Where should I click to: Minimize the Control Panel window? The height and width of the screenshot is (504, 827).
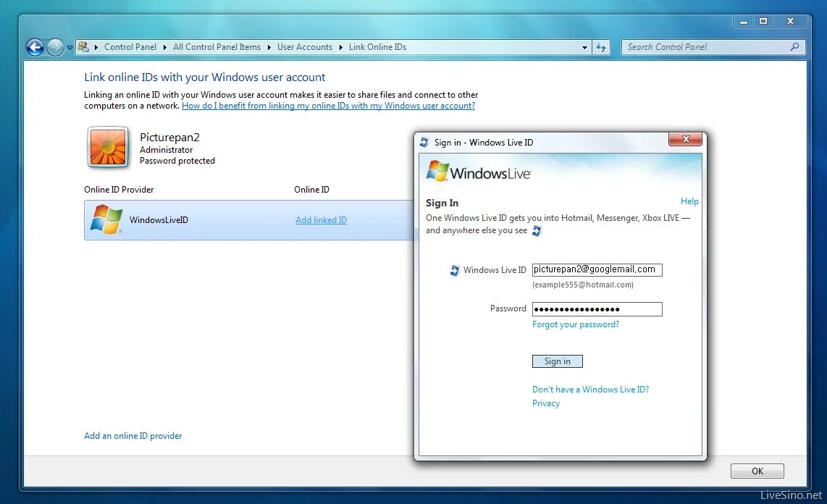(x=744, y=22)
